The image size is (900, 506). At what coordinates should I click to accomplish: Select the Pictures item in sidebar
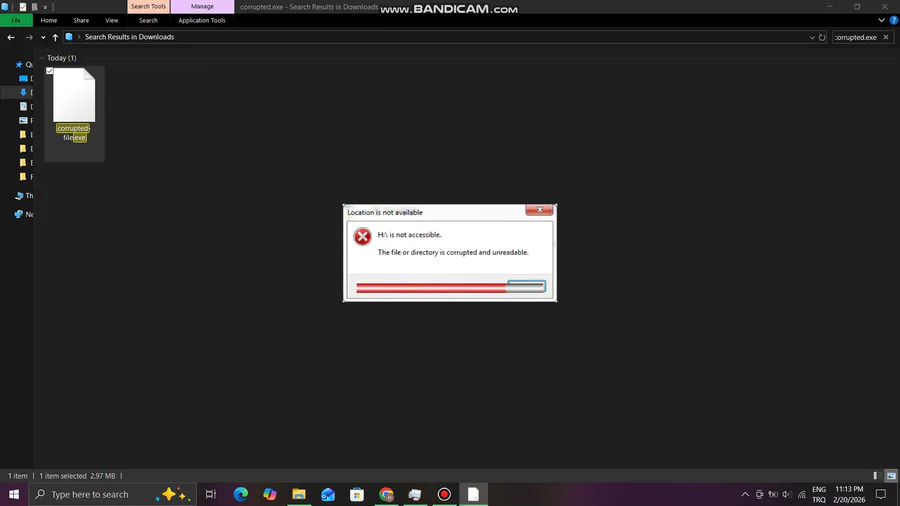click(x=25, y=120)
